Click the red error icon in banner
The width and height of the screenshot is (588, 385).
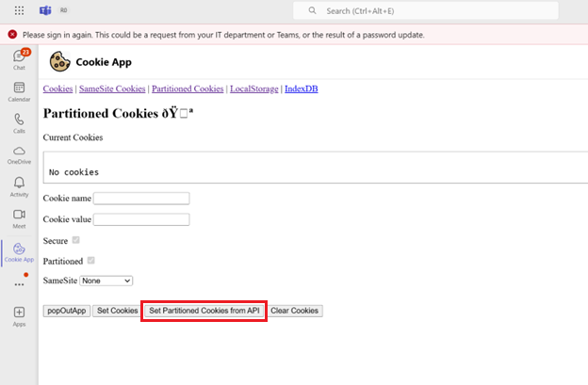point(12,35)
